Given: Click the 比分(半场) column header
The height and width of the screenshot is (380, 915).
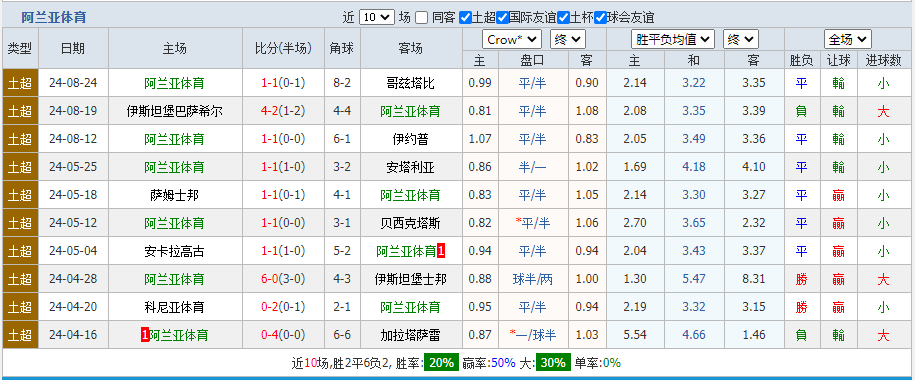Looking at the screenshot, I should [283, 48].
